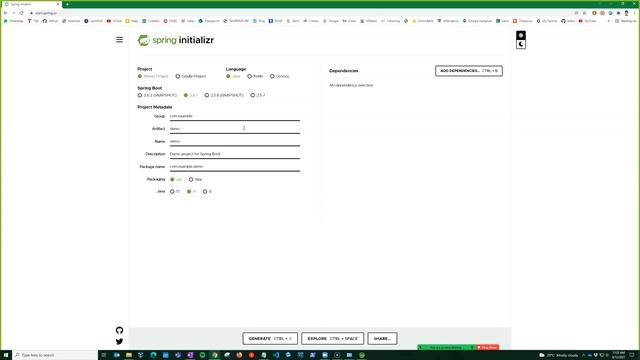Image resolution: width=640 pixels, height=360 pixels.
Task: Select the currently checked Spring Boot version
Action: [x=191, y=95]
